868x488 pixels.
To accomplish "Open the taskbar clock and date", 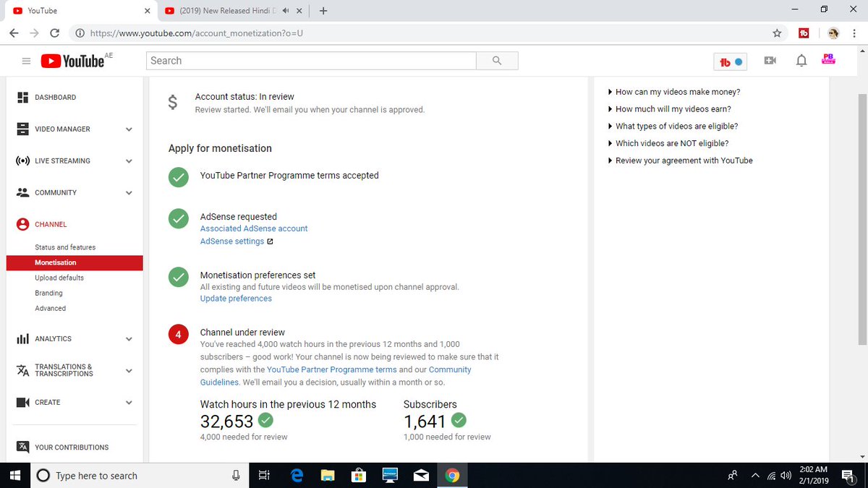I will point(814,475).
